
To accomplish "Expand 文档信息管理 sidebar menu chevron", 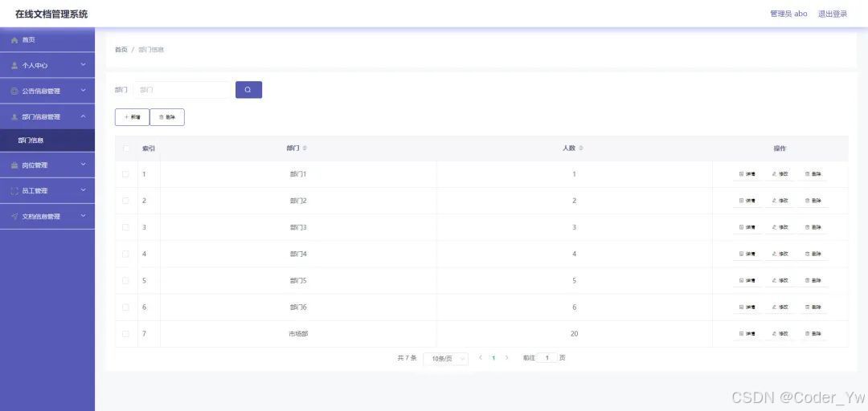I will (x=83, y=216).
